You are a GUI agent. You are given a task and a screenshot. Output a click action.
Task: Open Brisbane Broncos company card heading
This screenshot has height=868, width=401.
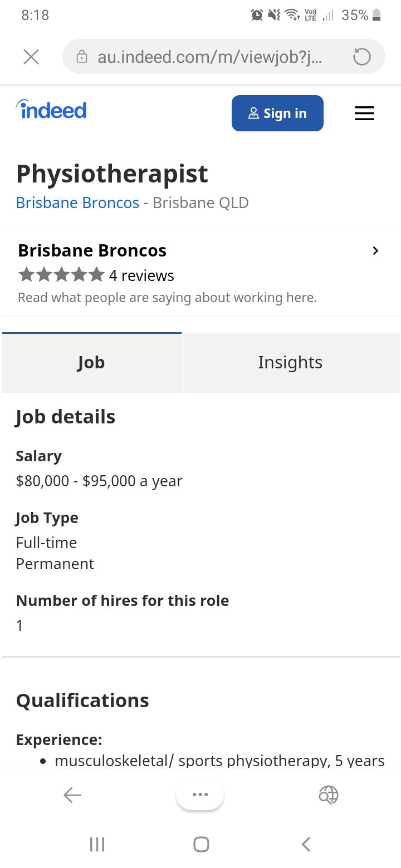(x=92, y=250)
